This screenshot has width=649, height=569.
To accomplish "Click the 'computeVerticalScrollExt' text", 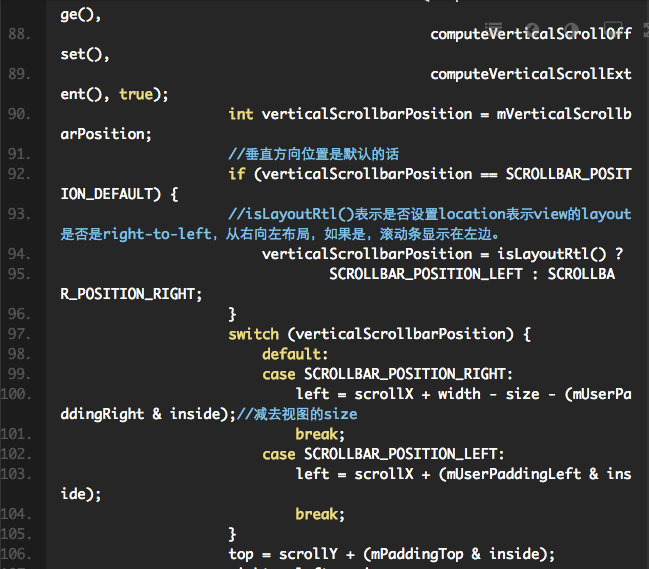I will [531, 74].
